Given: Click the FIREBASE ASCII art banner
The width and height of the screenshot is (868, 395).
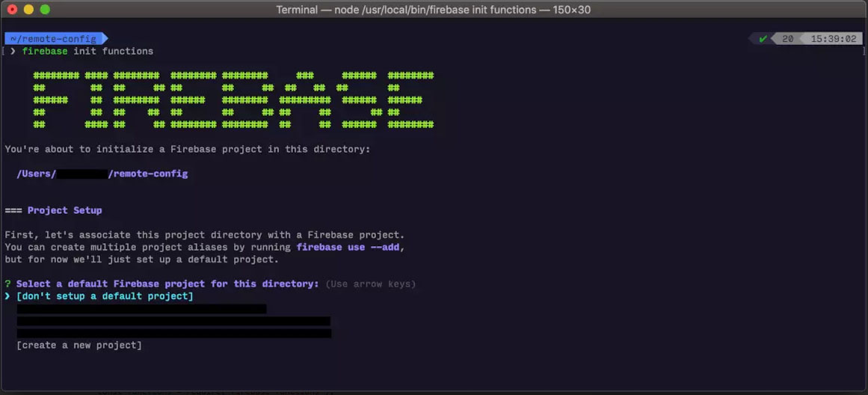Looking at the screenshot, I should tap(233, 100).
